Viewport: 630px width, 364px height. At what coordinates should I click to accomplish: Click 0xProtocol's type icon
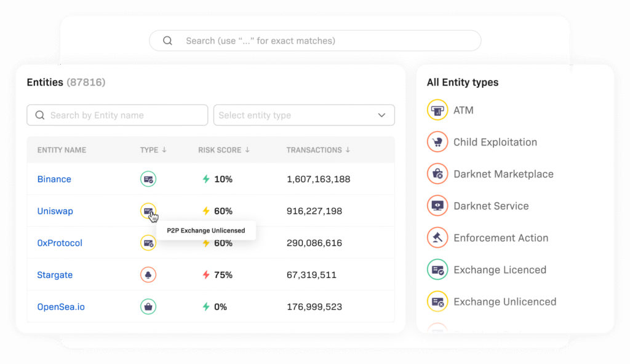click(148, 243)
